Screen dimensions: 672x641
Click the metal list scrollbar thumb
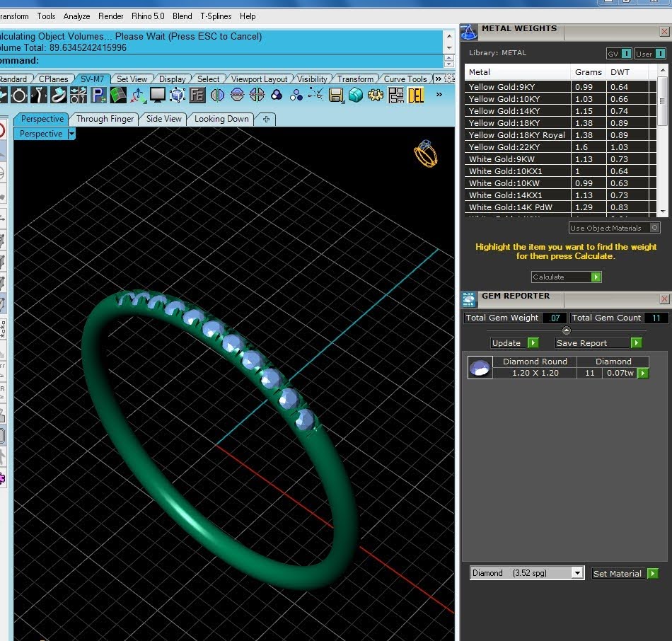coord(662,101)
